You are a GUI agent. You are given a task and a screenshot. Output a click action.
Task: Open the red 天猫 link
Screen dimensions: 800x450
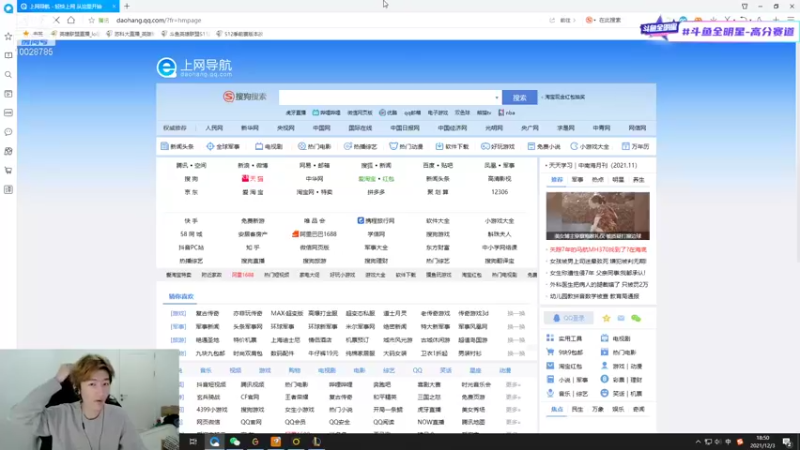253,179
